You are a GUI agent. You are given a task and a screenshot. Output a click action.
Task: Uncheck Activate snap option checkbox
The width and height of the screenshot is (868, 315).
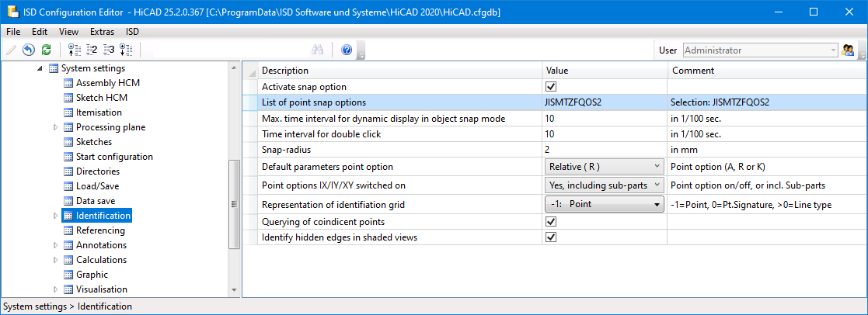(x=551, y=87)
